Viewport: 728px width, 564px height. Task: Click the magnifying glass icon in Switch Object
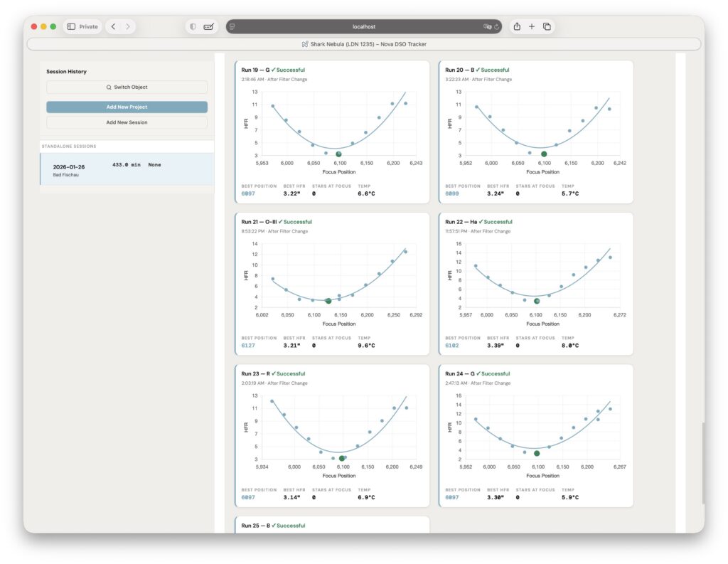(108, 87)
